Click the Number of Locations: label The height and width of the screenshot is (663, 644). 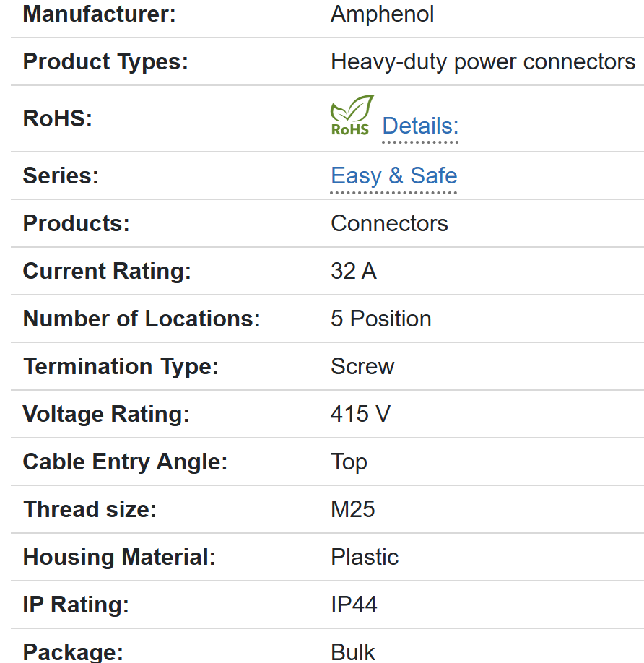click(142, 318)
